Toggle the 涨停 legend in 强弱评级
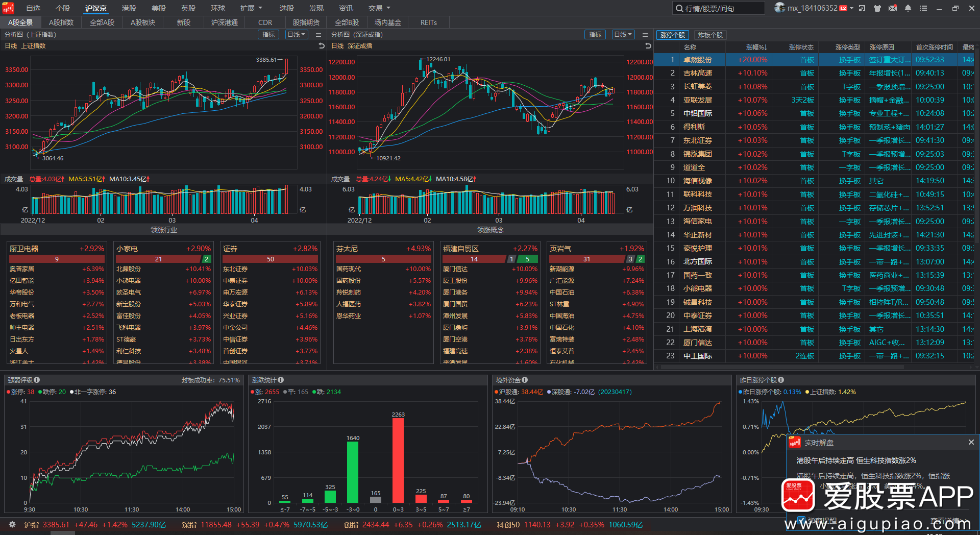This screenshot has width=980, height=535. [x=20, y=392]
